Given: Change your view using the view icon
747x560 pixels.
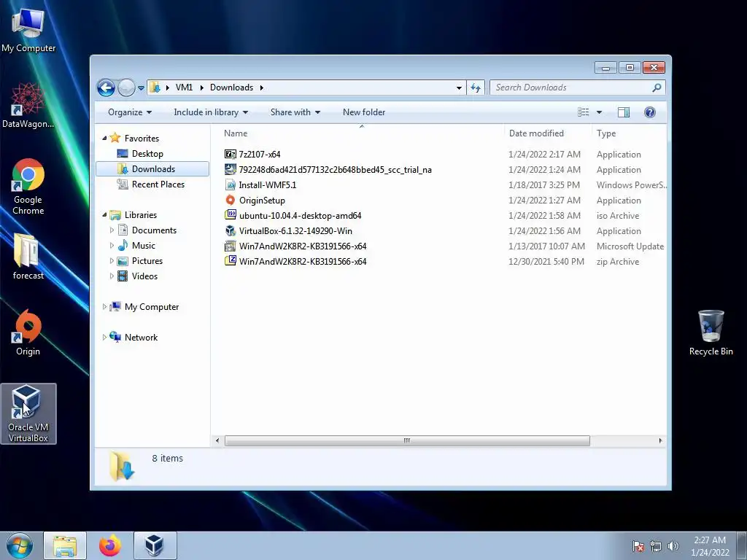Looking at the screenshot, I should pyautogui.click(x=583, y=112).
